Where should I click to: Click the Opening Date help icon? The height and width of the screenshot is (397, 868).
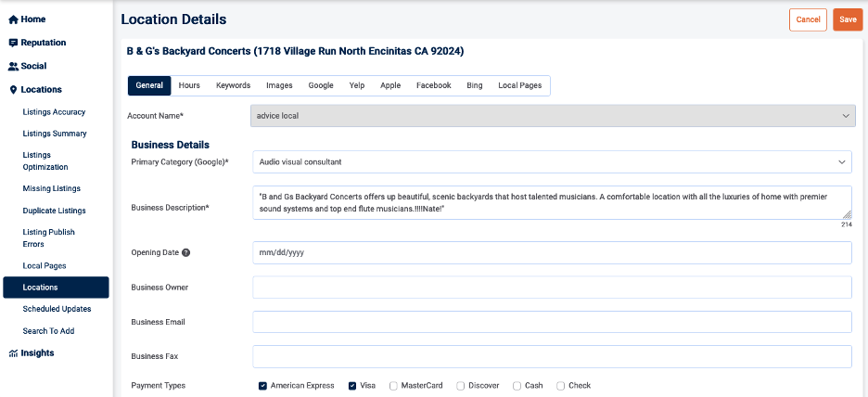point(185,253)
